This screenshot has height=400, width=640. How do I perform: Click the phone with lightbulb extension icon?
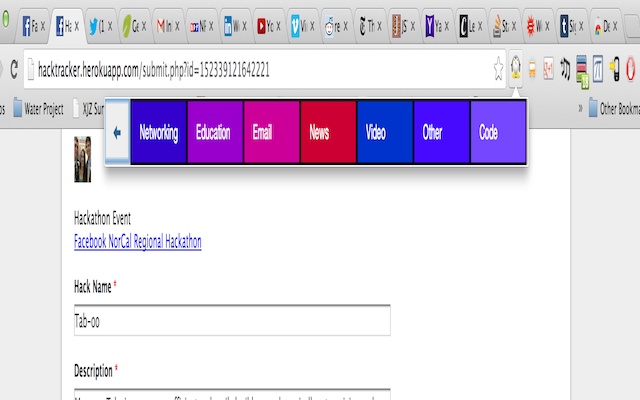click(x=615, y=69)
